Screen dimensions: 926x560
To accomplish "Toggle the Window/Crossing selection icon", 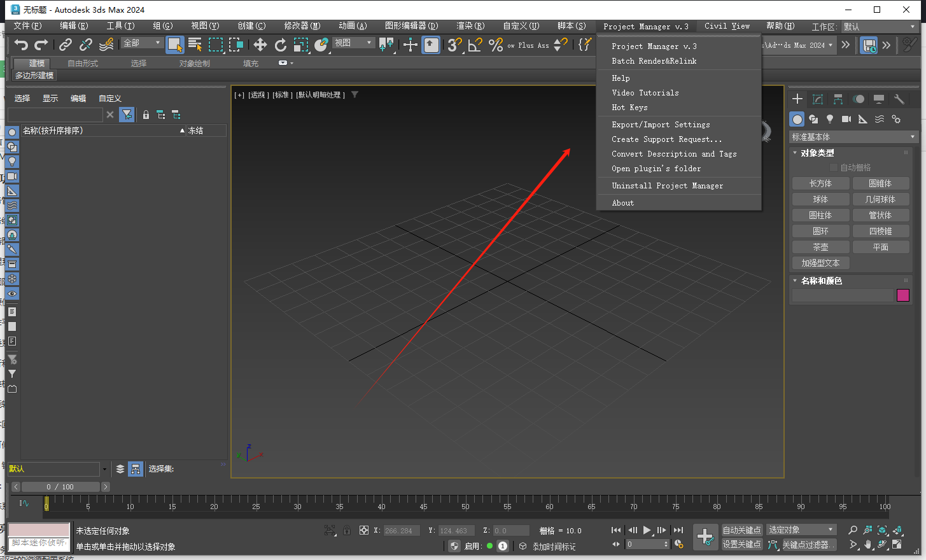I will click(236, 45).
